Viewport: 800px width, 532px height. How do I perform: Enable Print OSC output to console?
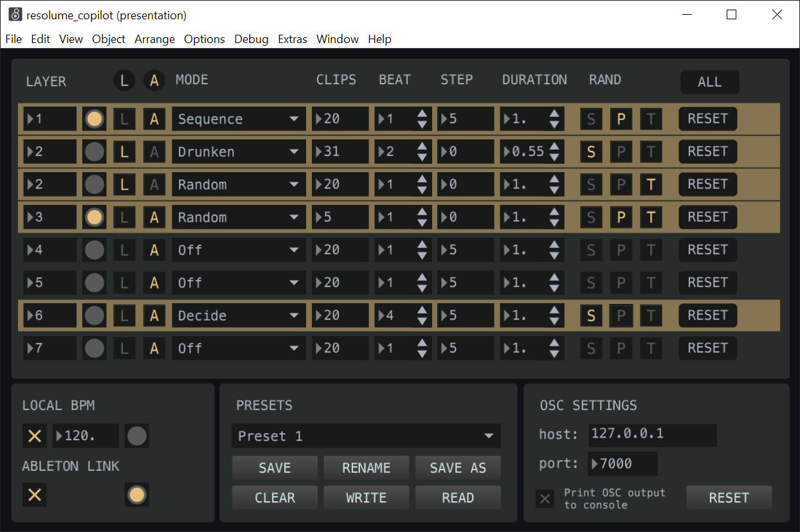(545, 499)
